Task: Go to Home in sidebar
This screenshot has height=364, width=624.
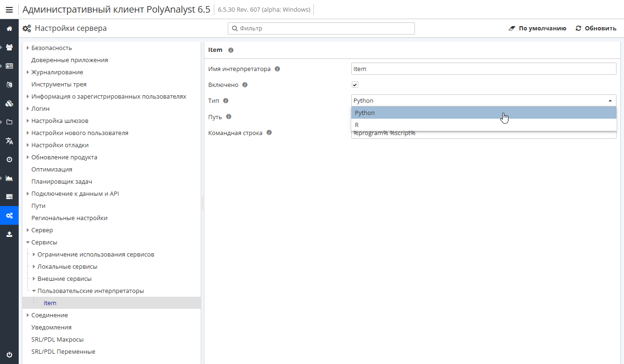Action: [x=9, y=29]
